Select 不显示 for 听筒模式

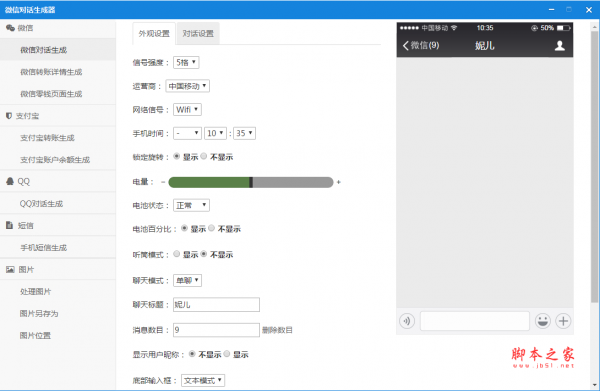point(204,254)
